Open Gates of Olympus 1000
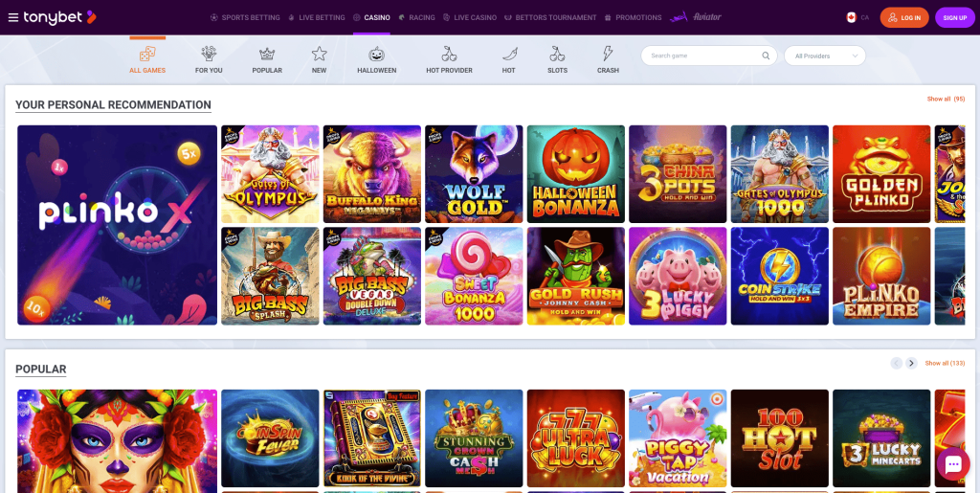This screenshot has width=980, height=493. click(x=779, y=173)
